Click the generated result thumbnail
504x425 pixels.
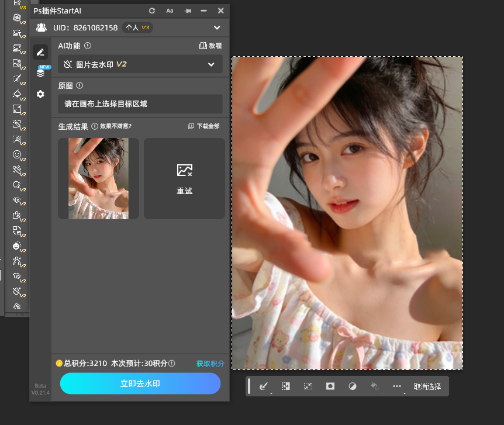coord(98,178)
